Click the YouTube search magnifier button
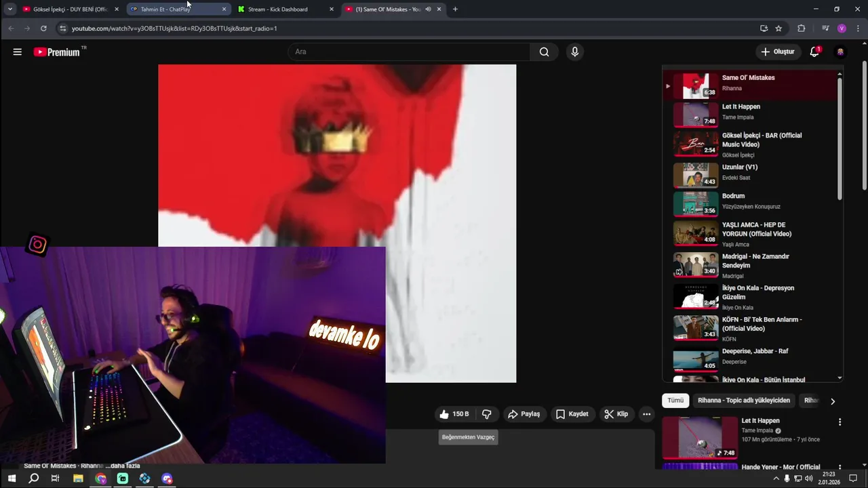 pos(544,52)
